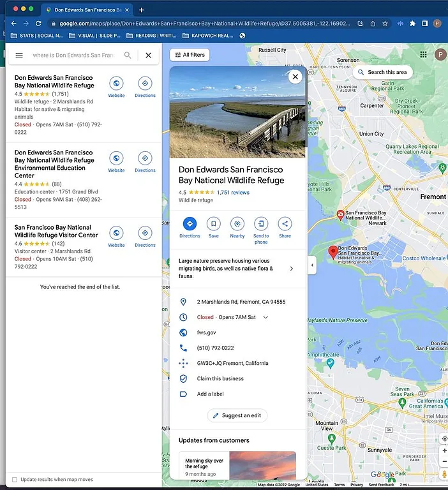Click the Google account avatar on map
This screenshot has height=490, width=448.
[440, 55]
